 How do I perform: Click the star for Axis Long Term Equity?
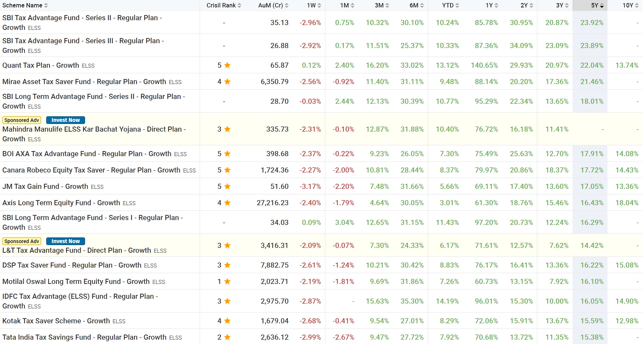click(x=227, y=203)
